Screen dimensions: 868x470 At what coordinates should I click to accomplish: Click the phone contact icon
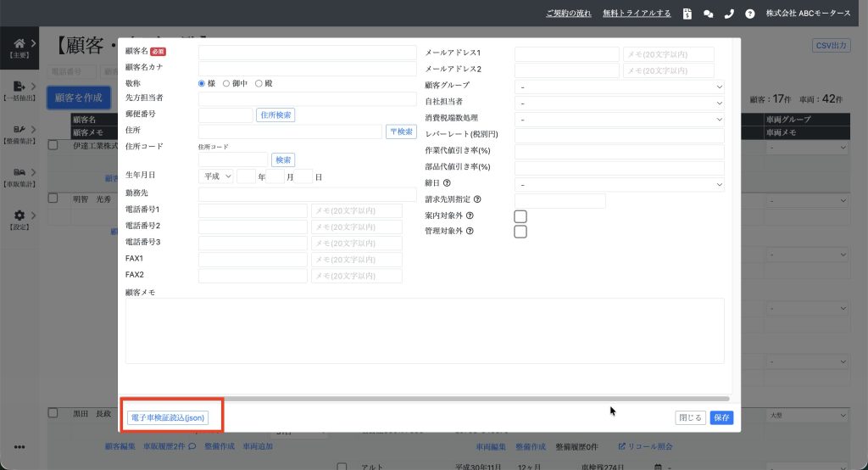729,14
